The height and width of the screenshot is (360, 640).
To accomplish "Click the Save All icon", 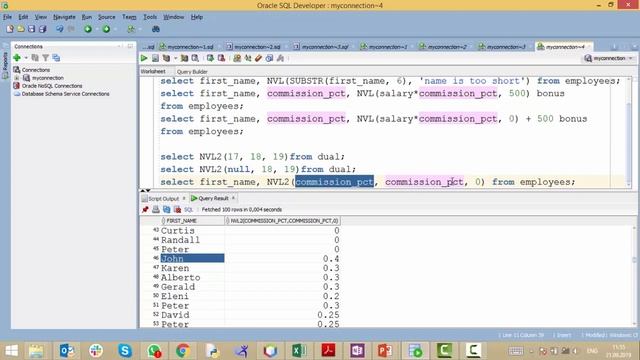I will 42,29.
